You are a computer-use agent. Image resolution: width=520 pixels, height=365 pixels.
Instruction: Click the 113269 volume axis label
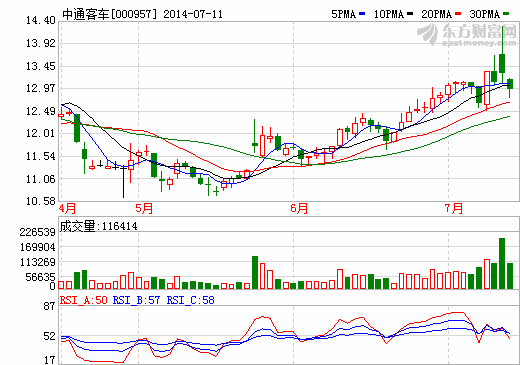tap(37, 262)
